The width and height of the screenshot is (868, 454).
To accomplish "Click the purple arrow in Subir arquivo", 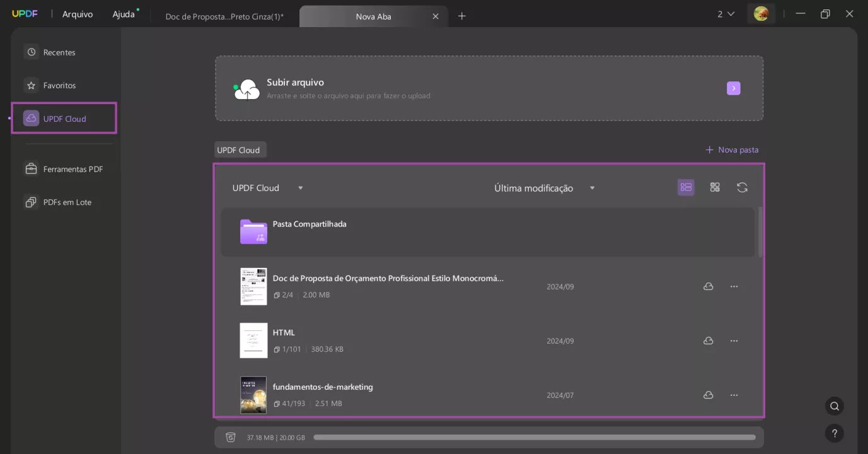I will pos(733,88).
